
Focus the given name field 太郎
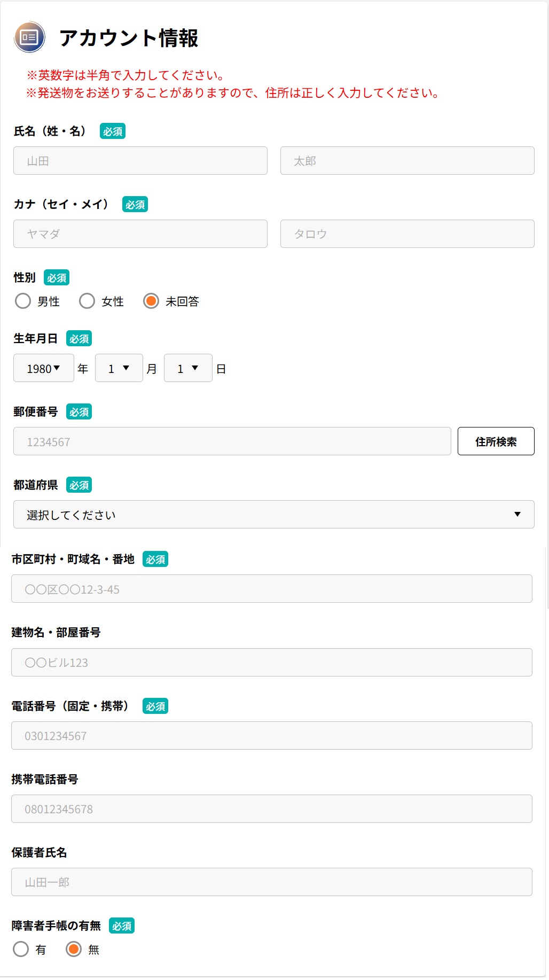tap(407, 161)
